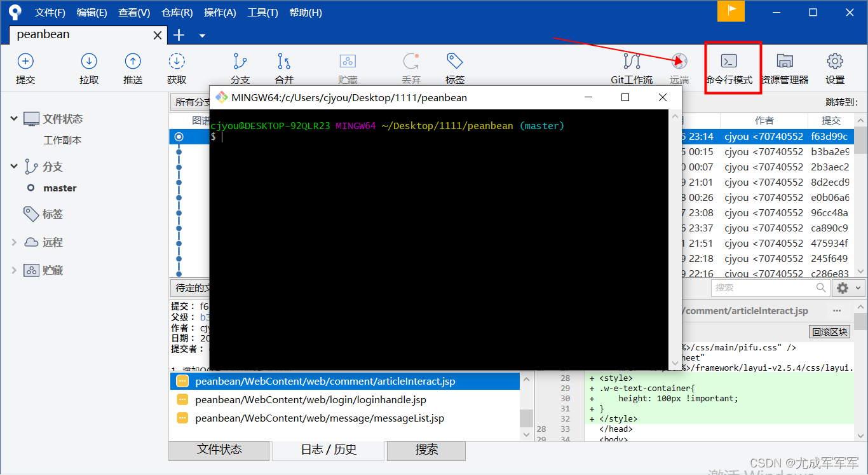
Task: Select file messageList.jsp in the list
Action: pyautogui.click(x=344, y=418)
